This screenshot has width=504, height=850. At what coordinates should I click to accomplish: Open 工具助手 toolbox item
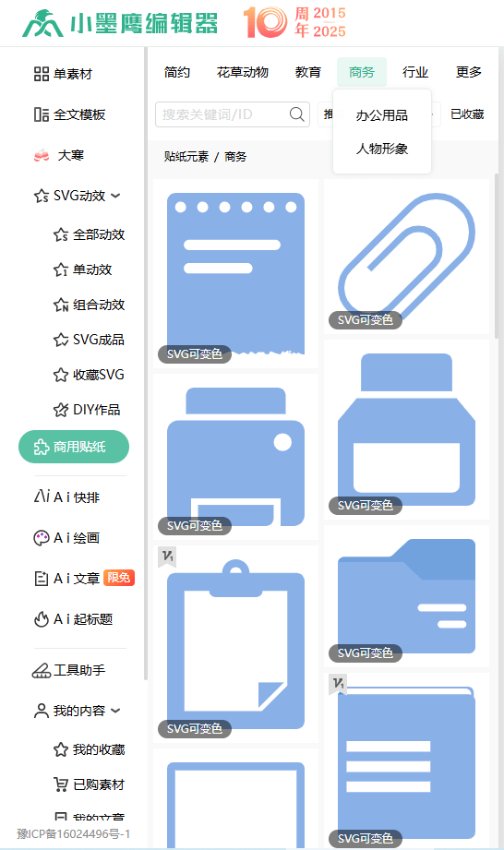69,670
